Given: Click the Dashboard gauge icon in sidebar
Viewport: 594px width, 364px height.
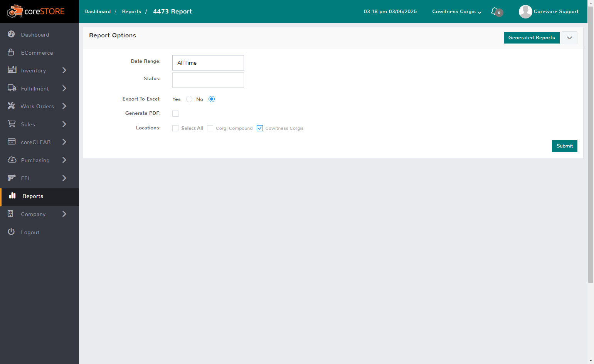Looking at the screenshot, I should pos(11,34).
